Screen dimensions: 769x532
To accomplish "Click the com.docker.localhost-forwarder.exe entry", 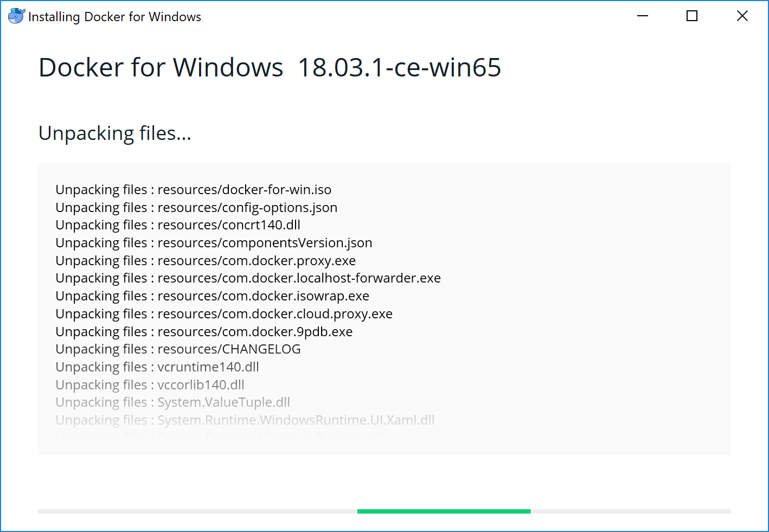I will pos(248,278).
